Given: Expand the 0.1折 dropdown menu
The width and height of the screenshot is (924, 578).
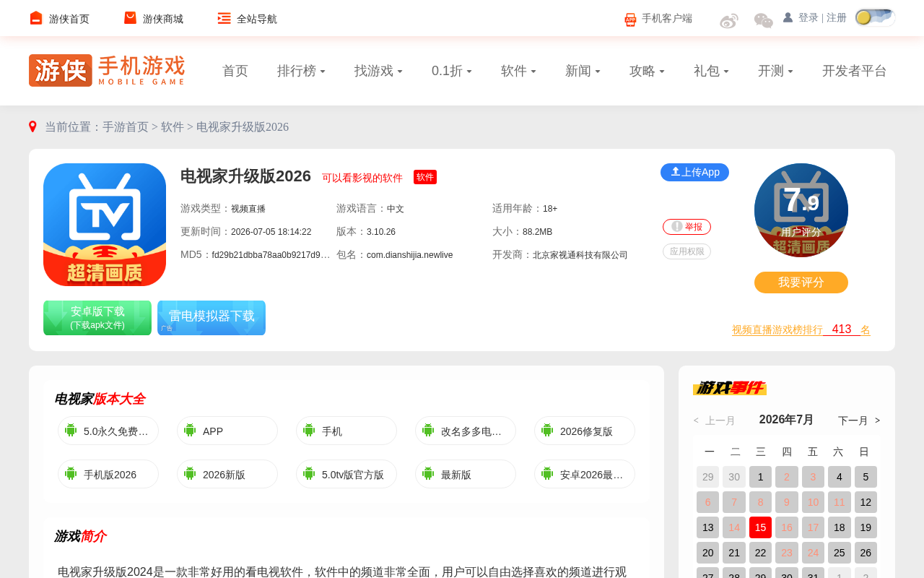Looking at the screenshot, I should point(452,71).
